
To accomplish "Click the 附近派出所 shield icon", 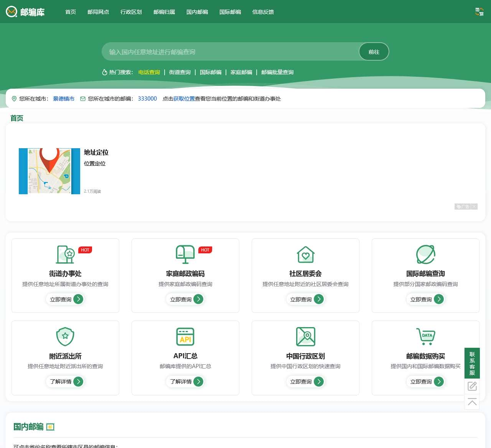I will [x=65, y=336].
